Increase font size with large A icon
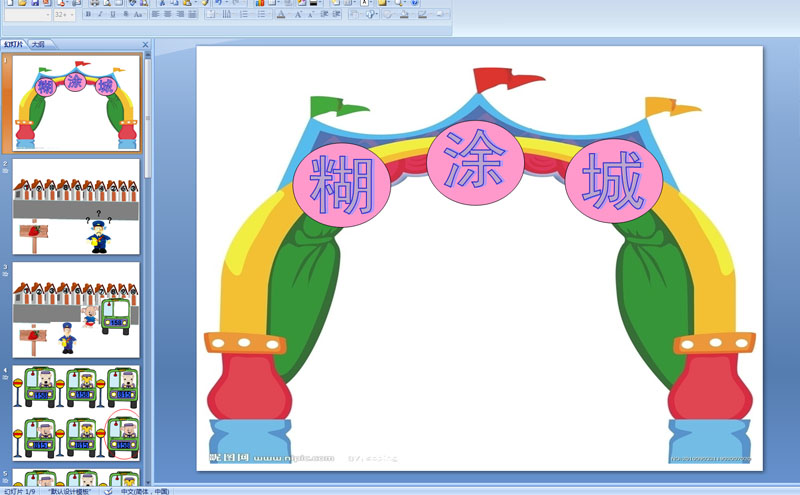Screen dimensions: 800x495 click(x=298, y=14)
